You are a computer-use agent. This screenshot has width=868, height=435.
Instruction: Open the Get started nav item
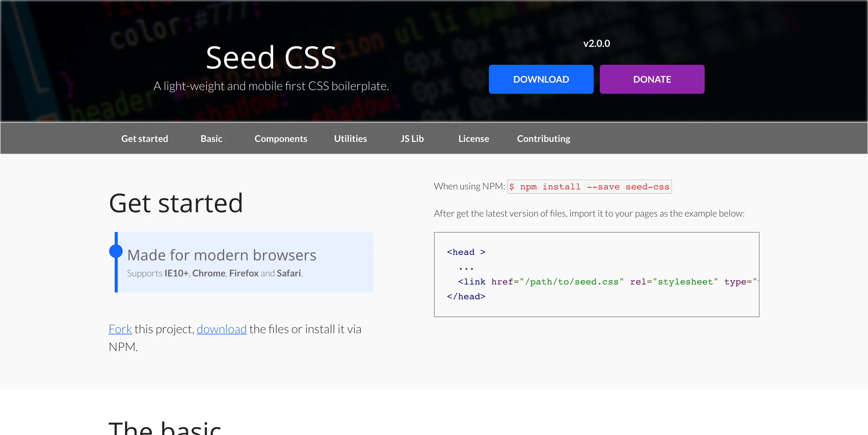144,138
